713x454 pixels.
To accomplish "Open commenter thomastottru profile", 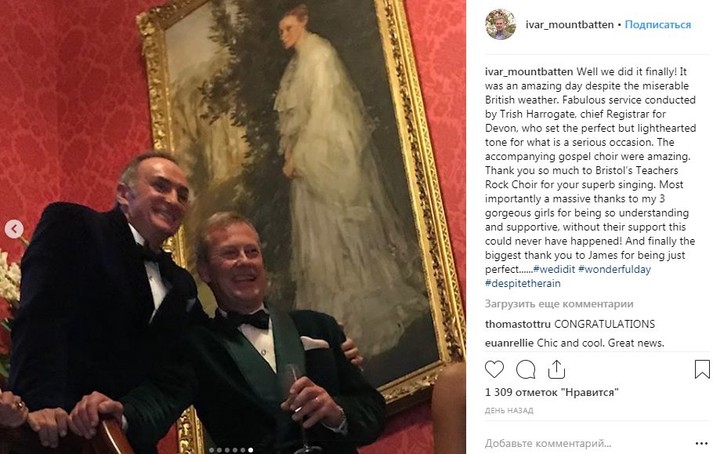I will tap(517, 324).
